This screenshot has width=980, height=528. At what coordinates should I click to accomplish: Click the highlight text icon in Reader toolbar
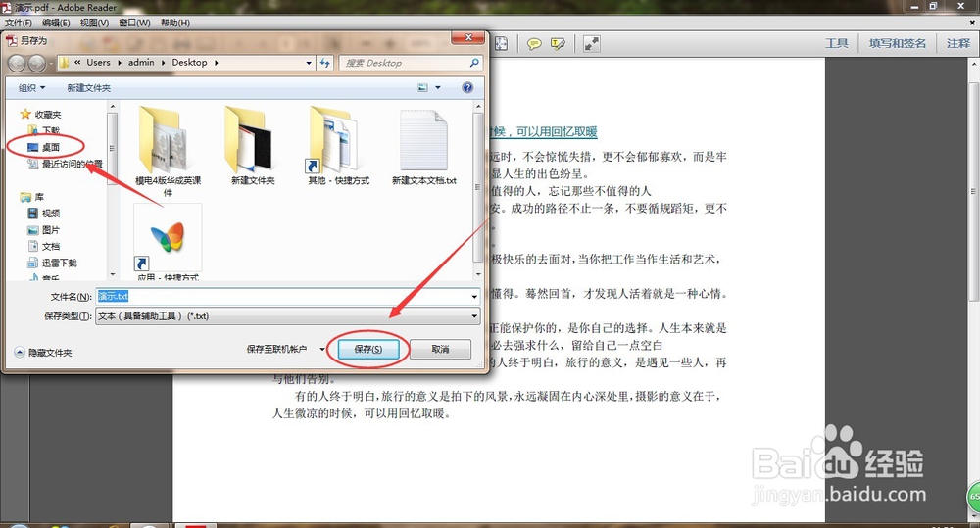click(x=558, y=44)
